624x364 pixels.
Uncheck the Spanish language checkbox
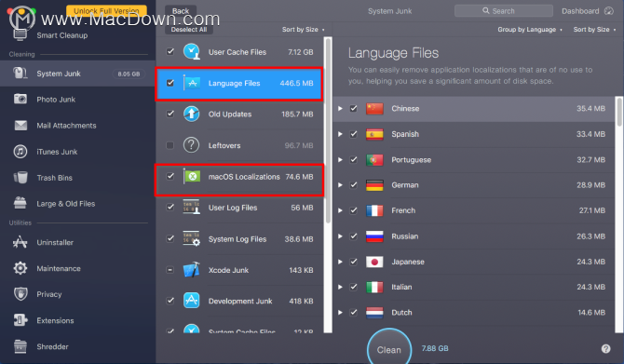[x=353, y=134]
